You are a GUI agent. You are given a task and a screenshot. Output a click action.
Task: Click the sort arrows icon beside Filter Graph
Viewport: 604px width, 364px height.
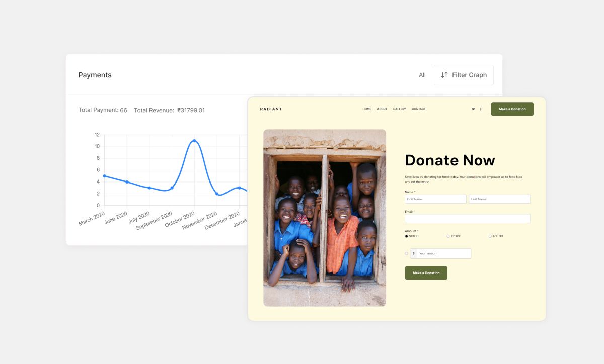click(x=444, y=75)
